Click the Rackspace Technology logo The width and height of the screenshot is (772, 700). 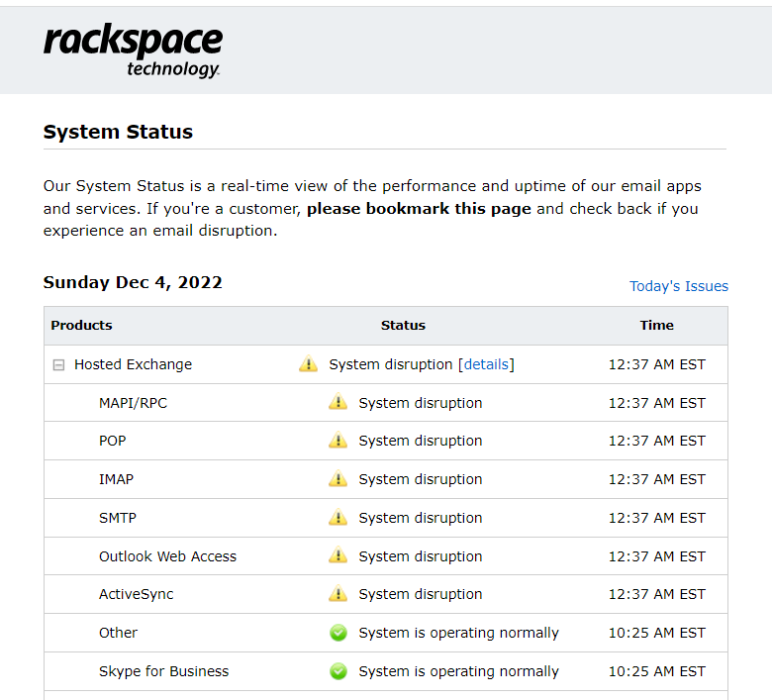coord(133,50)
